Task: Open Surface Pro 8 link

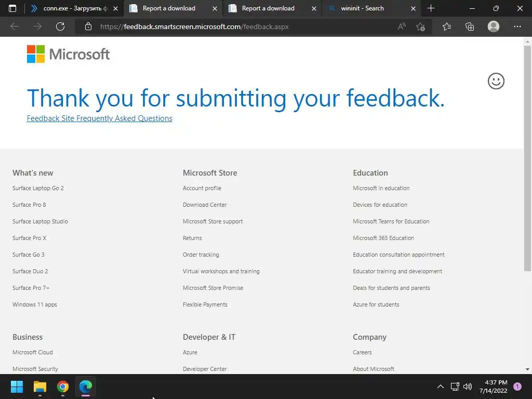Action: [x=29, y=205]
